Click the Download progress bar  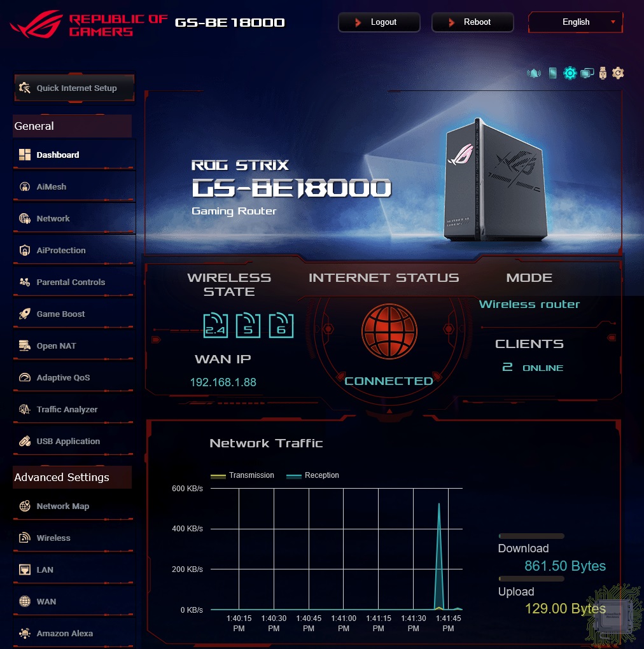(x=531, y=536)
